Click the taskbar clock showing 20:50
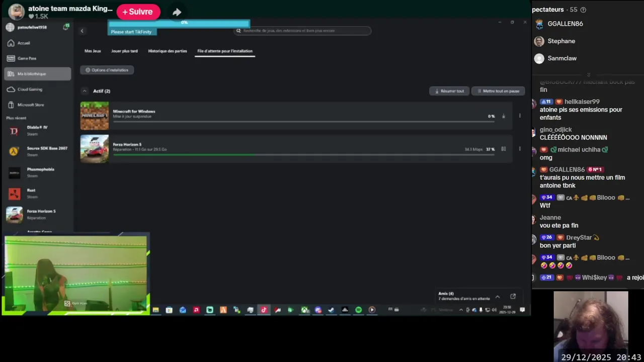 coord(507,310)
